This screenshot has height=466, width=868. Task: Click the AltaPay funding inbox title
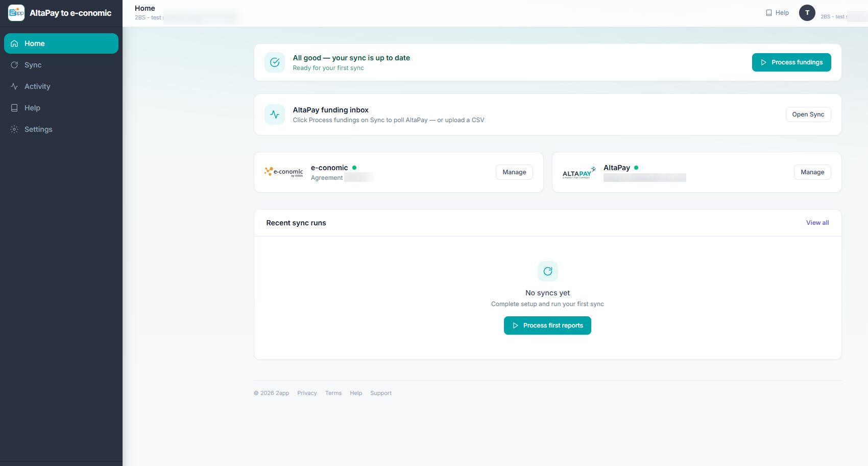(x=331, y=110)
